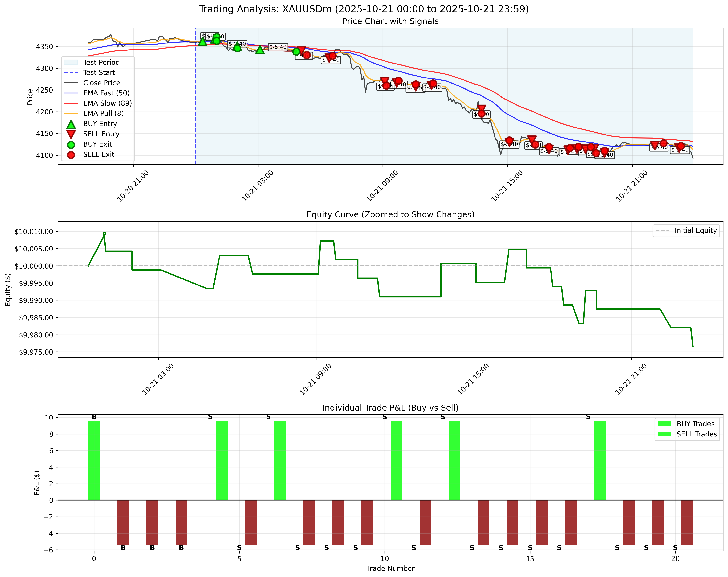The width and height of the screenshot is (728, 577).
Task: Toggle the EMA Fast (50) legend entry
Action: tap(101, 93)
